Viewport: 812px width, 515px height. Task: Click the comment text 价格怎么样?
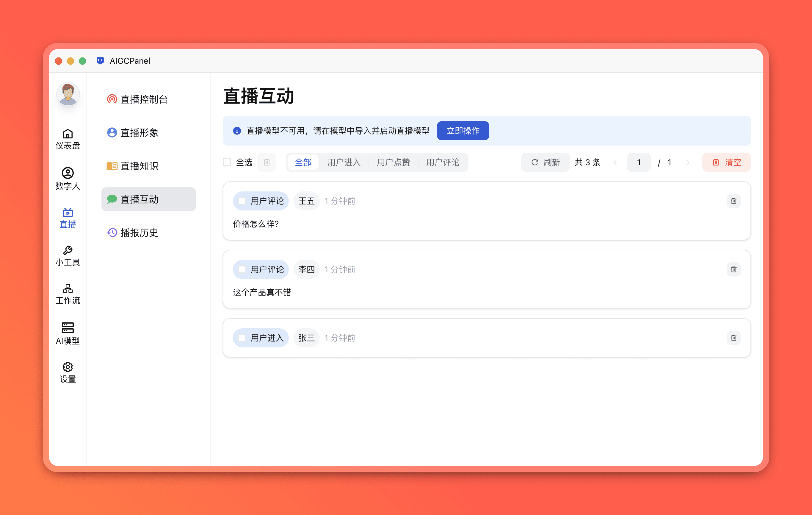tap(256, 224)
